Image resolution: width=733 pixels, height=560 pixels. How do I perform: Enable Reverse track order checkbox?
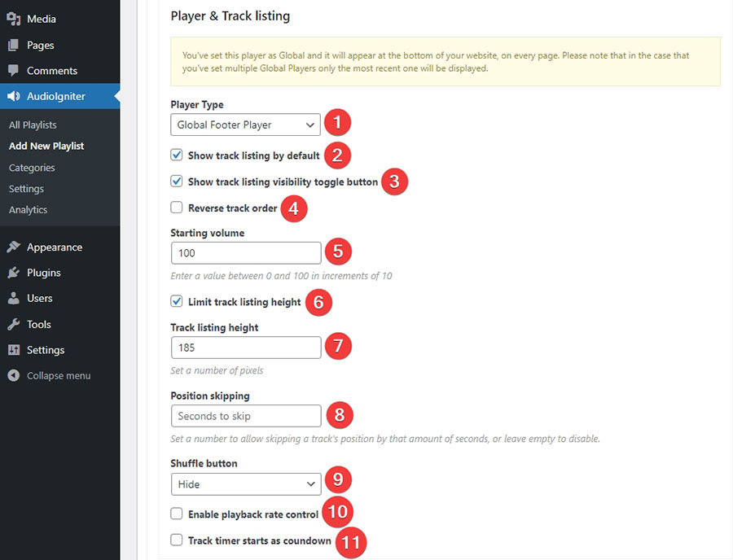tap(176, 208)
